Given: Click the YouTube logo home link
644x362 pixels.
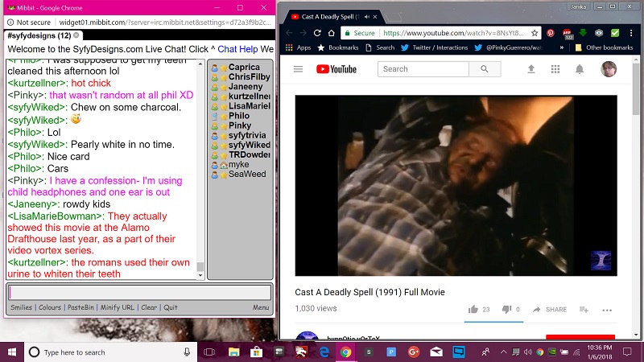Looking at the screenshot, I should coord(336,69).
